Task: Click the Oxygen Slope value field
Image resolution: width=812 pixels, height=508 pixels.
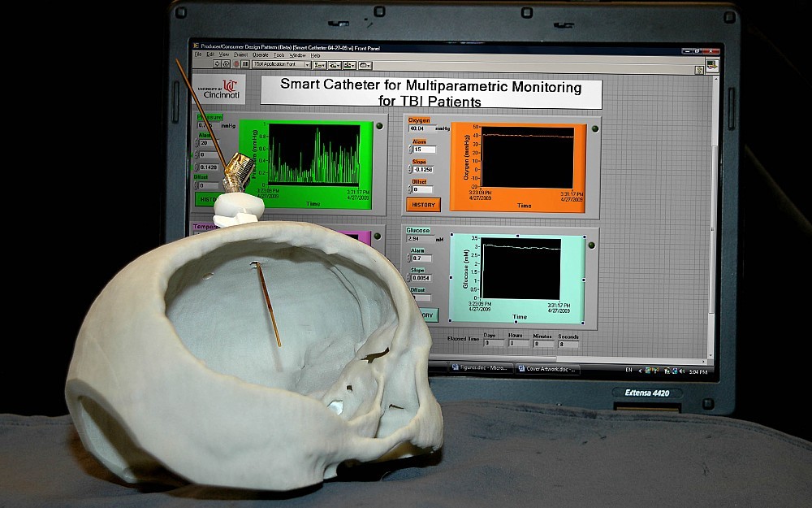Action: pyautogui.click(x=423, y=170)
